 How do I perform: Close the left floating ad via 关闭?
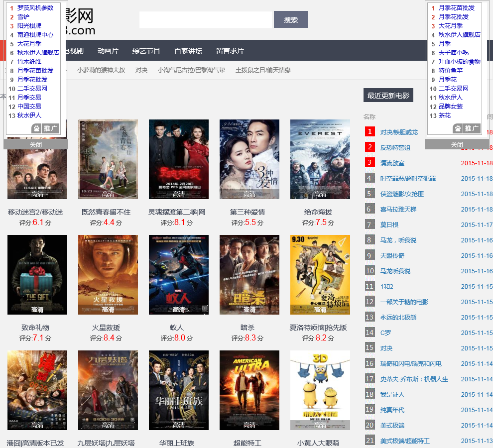point(36,144)
